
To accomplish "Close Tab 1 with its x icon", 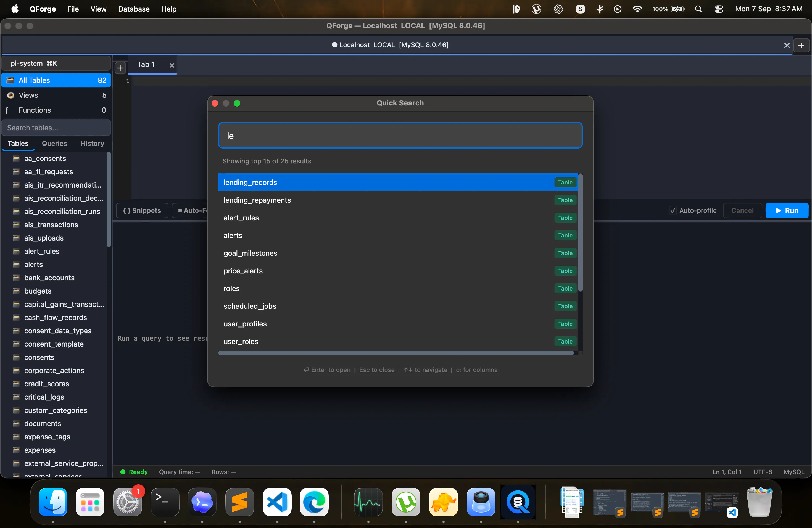I will coord(172,65).
